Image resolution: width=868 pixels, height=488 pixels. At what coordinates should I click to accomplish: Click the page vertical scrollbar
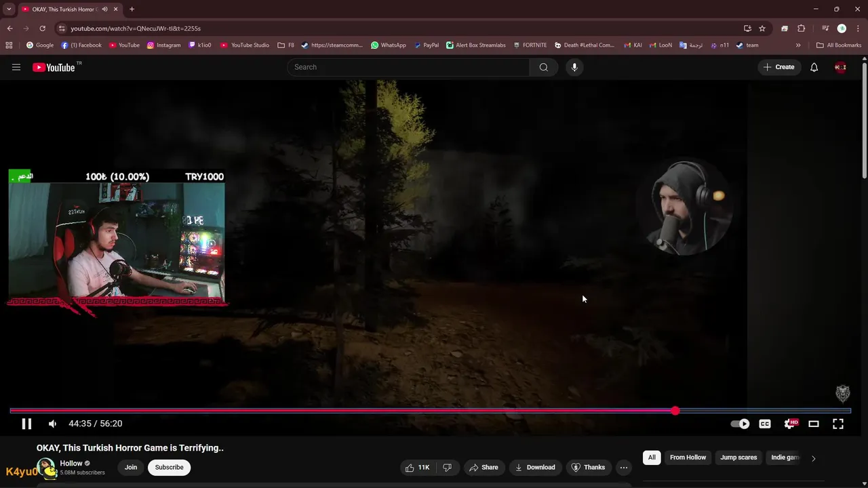(864, 121)
